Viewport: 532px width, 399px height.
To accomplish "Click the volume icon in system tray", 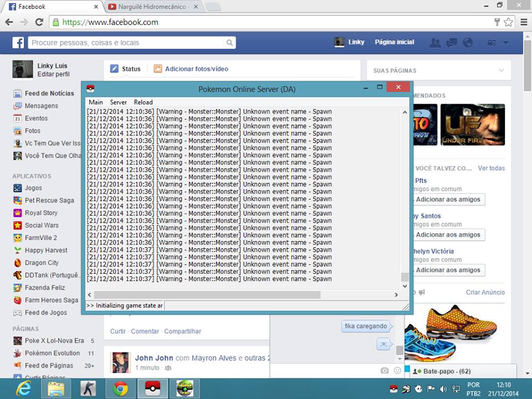I will 443,389.
